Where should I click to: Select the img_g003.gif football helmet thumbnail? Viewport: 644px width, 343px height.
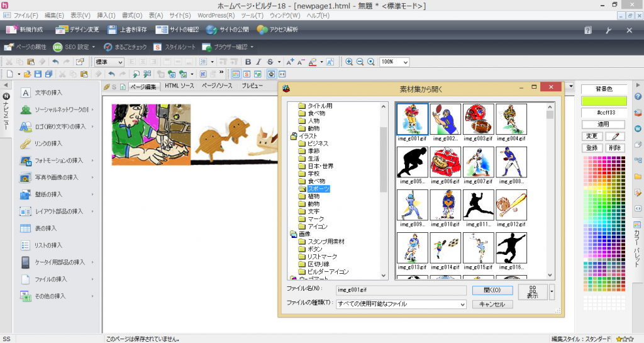point(478,119)
